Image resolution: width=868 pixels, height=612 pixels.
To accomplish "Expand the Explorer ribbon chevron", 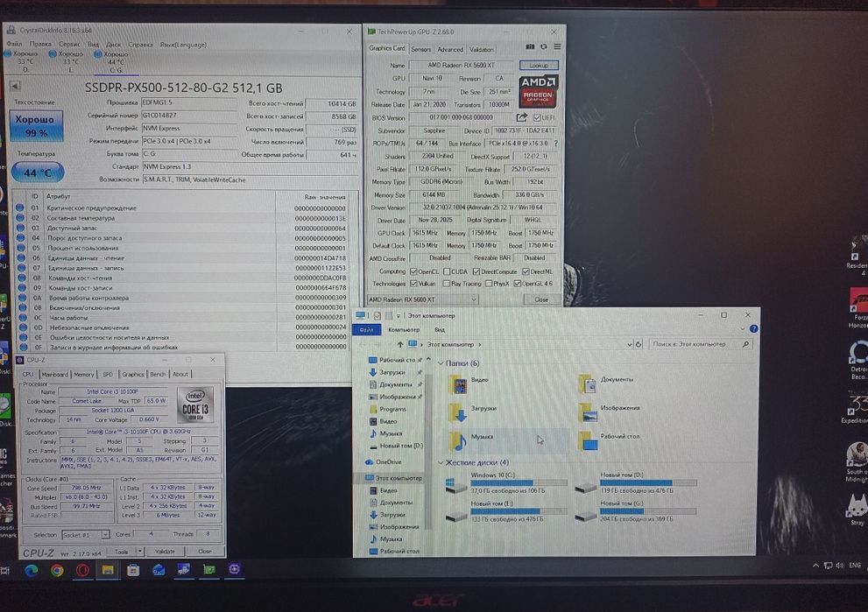I will point(743,328).
